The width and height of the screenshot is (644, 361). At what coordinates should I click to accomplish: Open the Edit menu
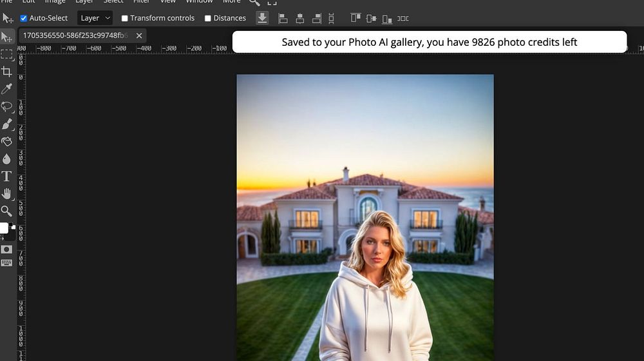[29, 2]
